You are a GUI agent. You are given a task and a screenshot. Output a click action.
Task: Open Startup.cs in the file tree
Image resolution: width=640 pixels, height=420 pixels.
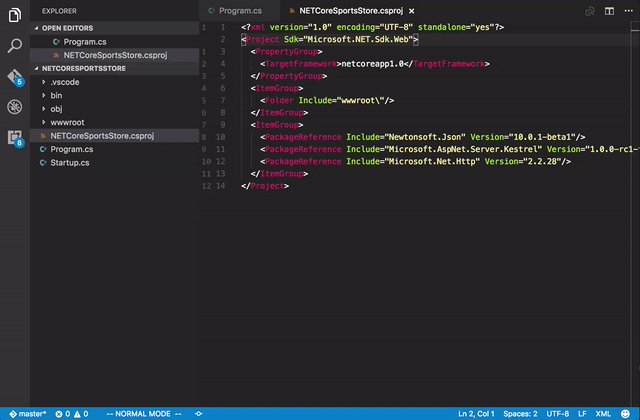[70, 162]
